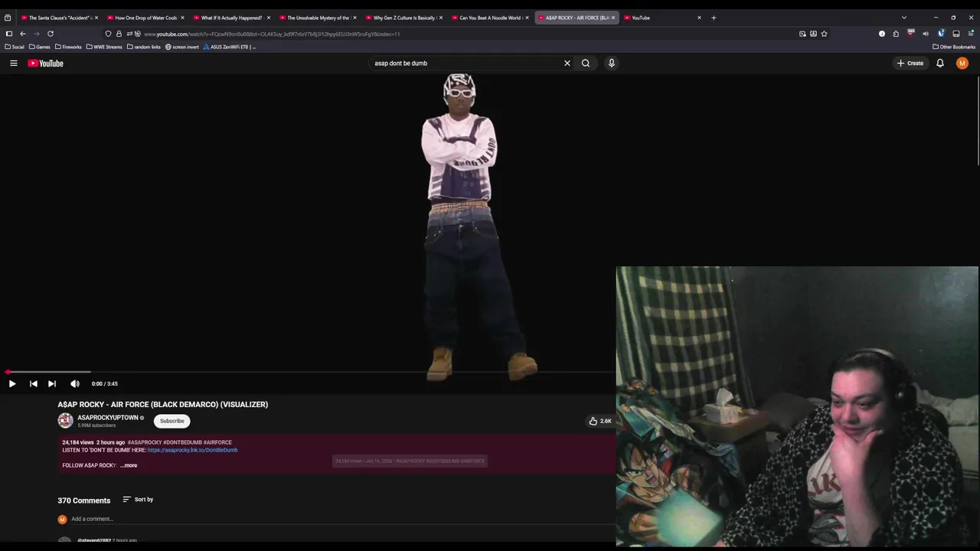Screen dimensions: 980x551
Task: Open the ASAPROCKYUPTOWN channel name
Action: pyautogui.click(x=107, y=418)
